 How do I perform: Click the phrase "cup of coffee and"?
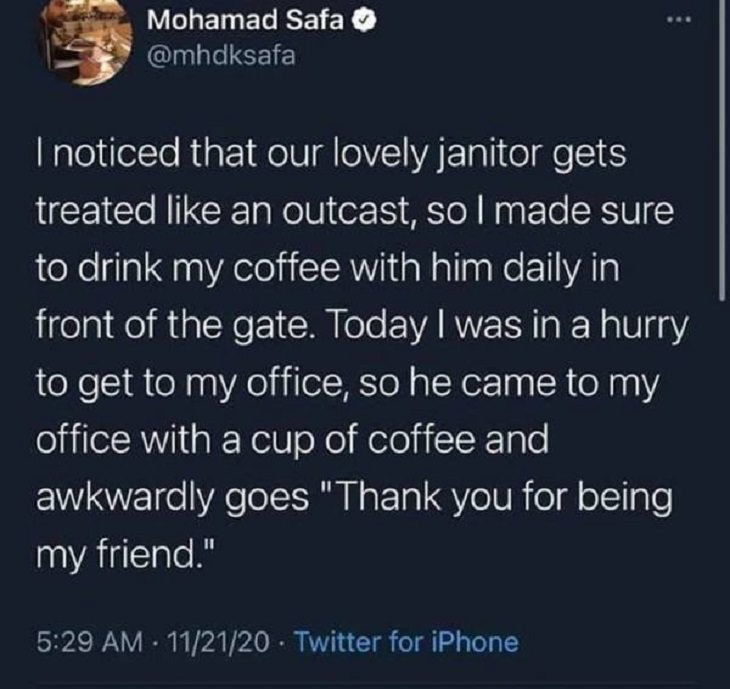400,440
